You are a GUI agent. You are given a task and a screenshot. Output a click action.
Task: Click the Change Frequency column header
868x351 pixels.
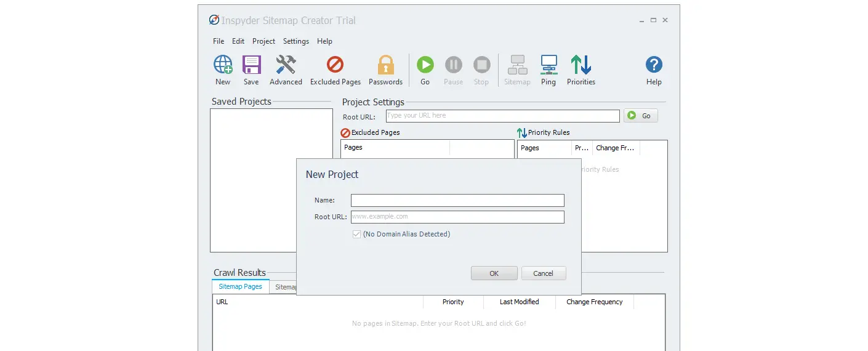point(595,302)
